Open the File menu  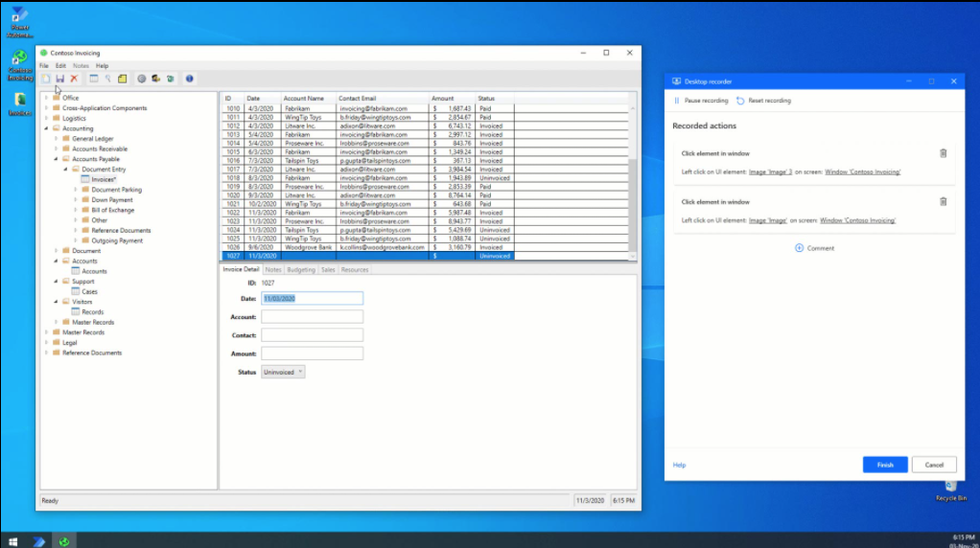coord(44,65)
